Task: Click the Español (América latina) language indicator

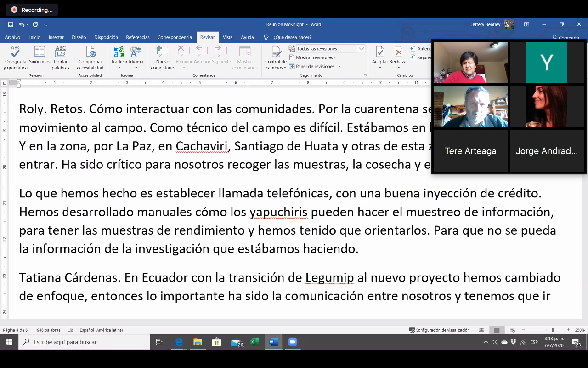Action: (101, 330)
